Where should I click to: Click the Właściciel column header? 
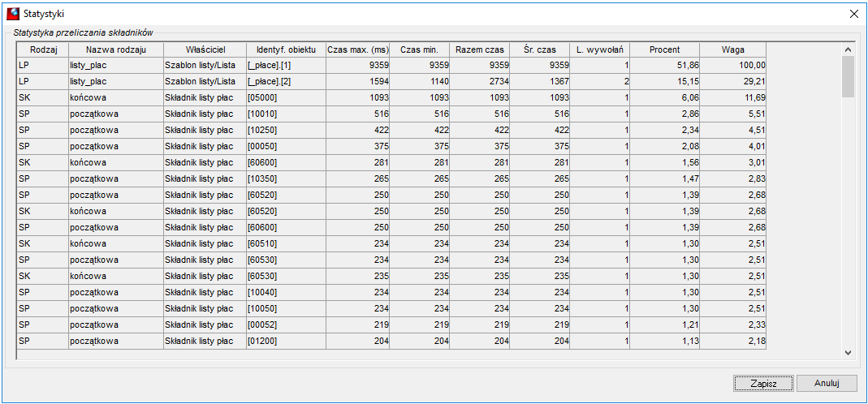coord(205,49)
